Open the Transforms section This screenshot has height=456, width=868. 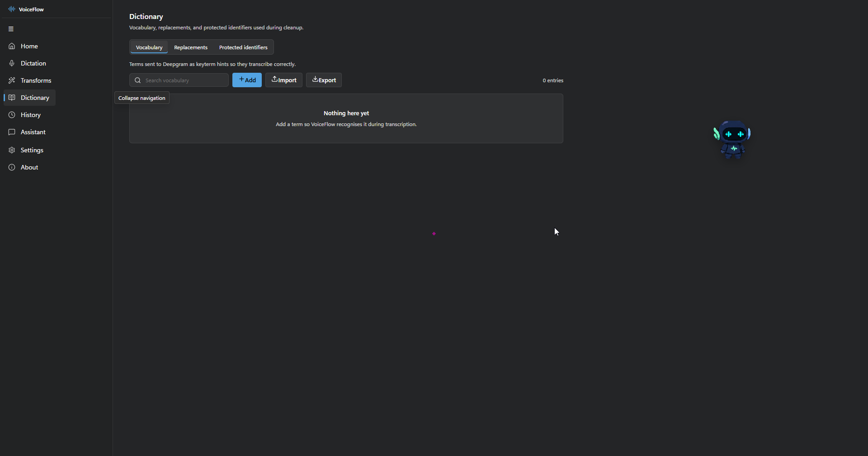click(x=29, y=80)
